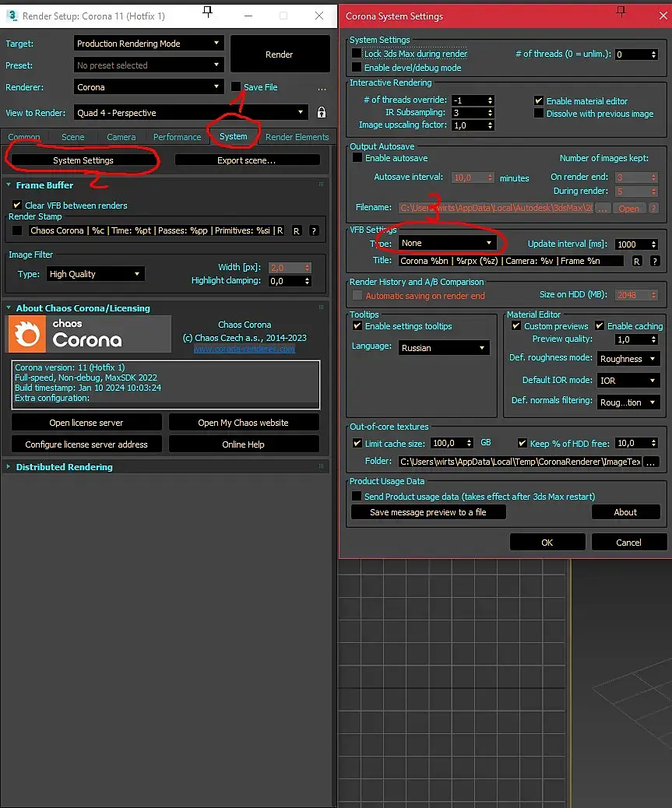
Task: Switch to the Render Elements tab
Action: pyautogui.click(x=297, y=137)
